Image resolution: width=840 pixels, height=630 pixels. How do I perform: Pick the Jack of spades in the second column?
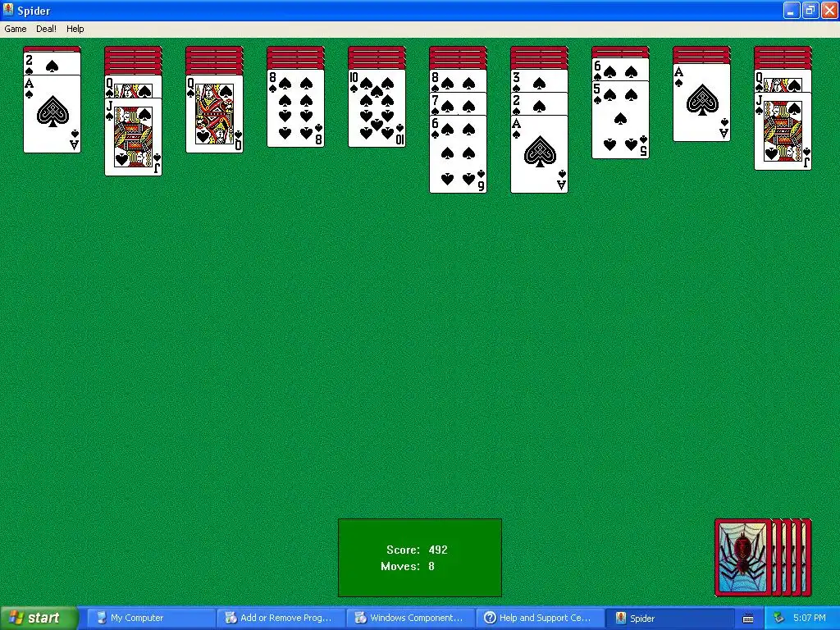click(134, 137)
